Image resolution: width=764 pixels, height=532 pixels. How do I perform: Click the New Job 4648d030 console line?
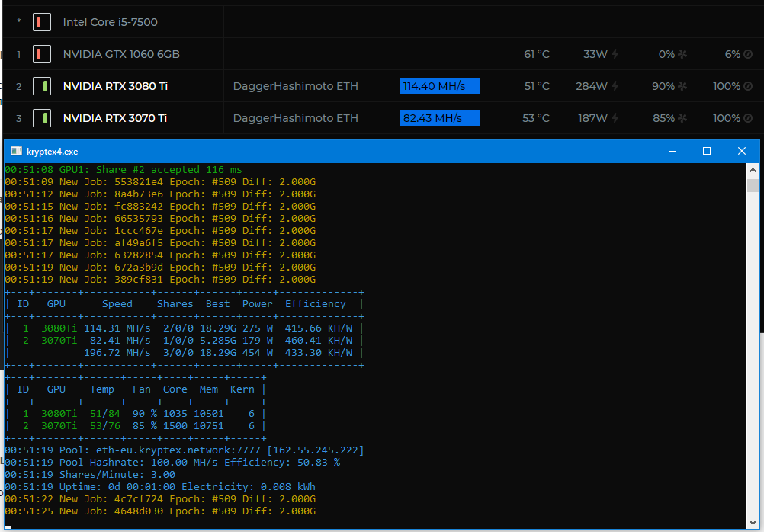[x=160, y=511]
